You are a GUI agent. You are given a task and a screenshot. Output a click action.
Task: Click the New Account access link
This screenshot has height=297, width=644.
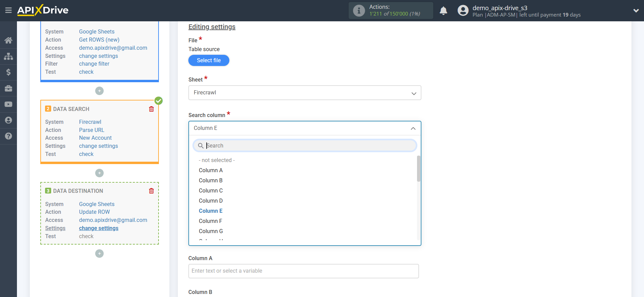(96, 138)
